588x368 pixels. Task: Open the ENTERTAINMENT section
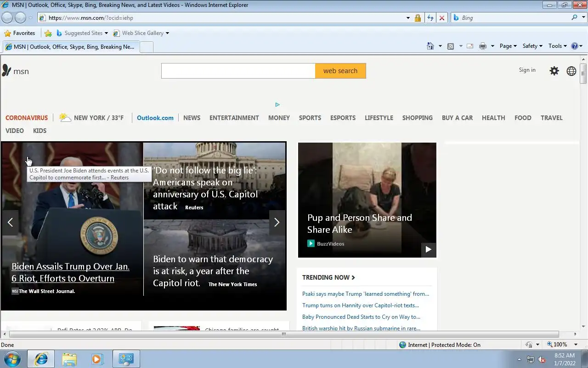[234, 118]
